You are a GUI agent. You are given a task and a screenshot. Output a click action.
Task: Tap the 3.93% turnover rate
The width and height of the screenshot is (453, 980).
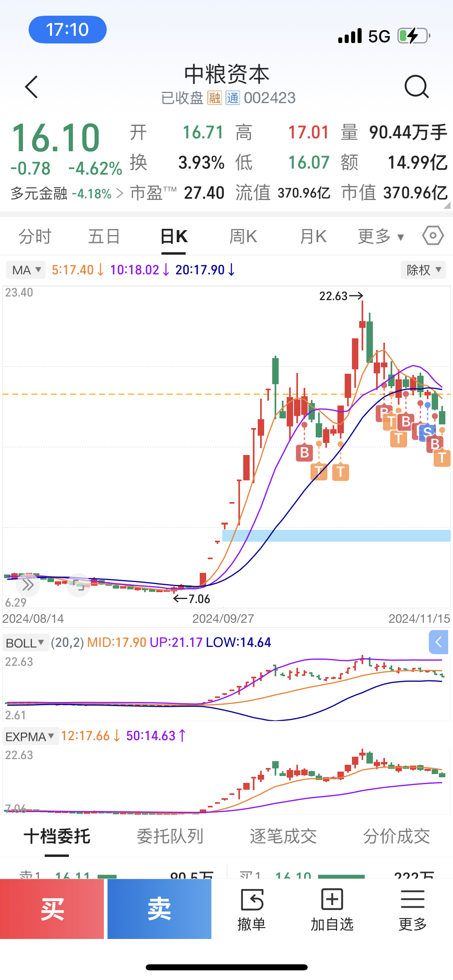(201, 163)
